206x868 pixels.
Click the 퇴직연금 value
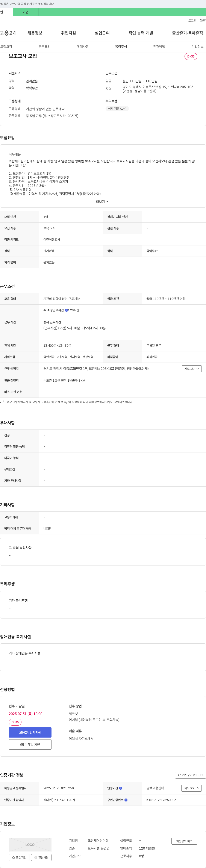coord(152,357)
